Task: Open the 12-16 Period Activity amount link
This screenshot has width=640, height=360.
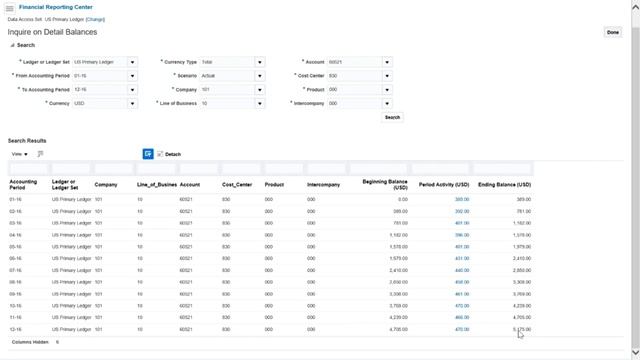Action: click(462, 329)
